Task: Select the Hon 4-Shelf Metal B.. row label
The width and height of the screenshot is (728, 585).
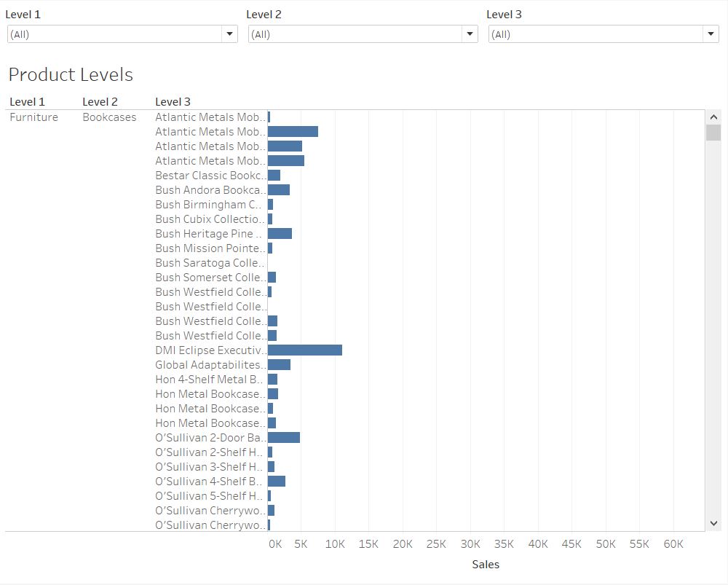Action: (209, 380)
